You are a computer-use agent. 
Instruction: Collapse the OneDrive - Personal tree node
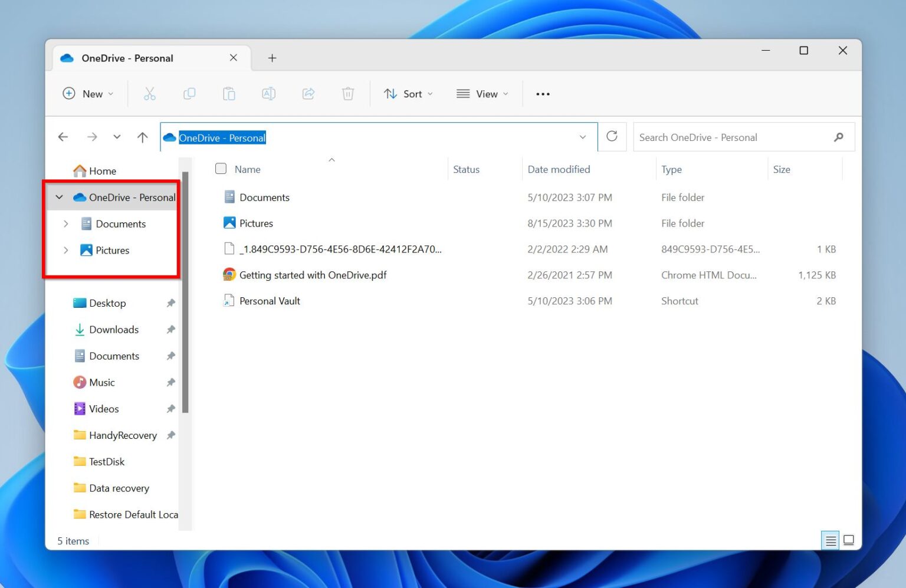point(58,197)
